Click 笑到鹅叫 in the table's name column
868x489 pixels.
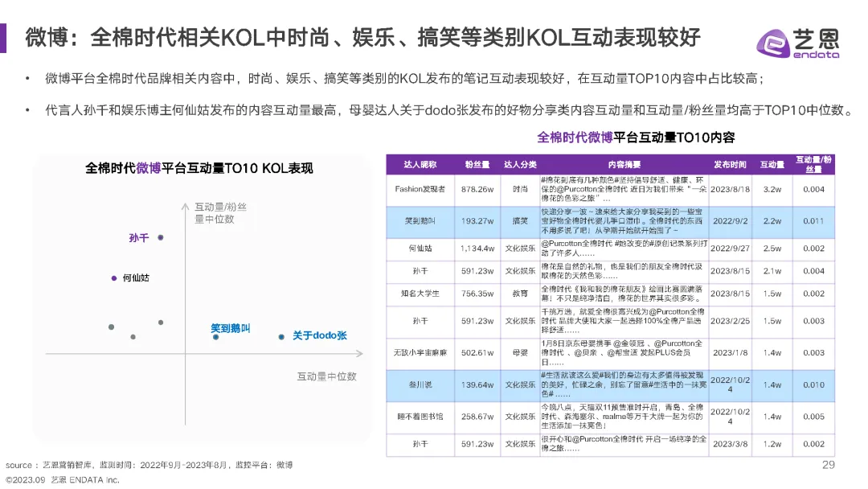click(x=420, y=221)
